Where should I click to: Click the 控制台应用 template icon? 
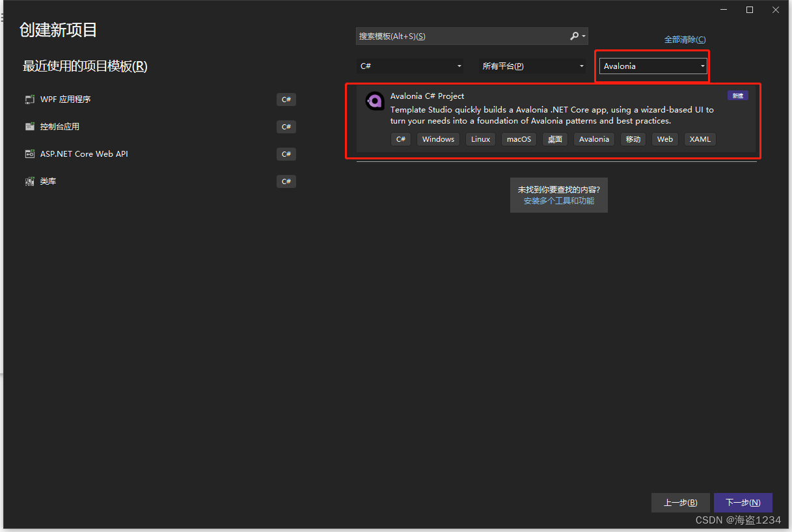(x=29, y=127)
